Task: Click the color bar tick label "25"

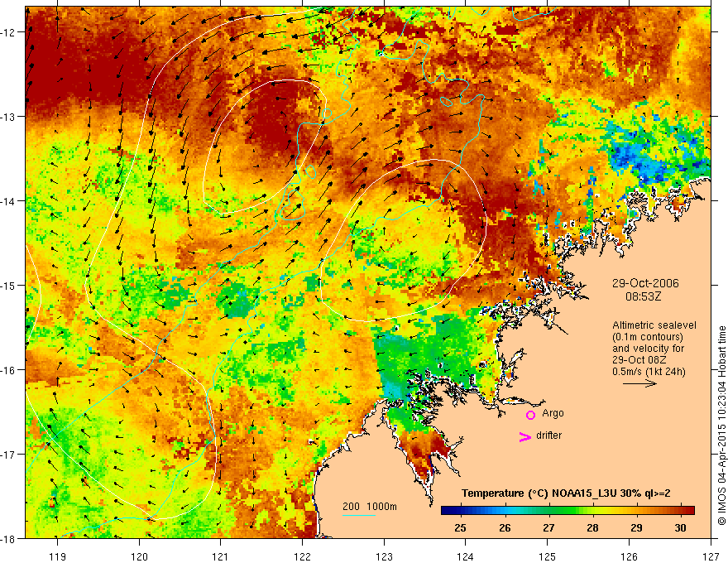Action: (460, 528)
